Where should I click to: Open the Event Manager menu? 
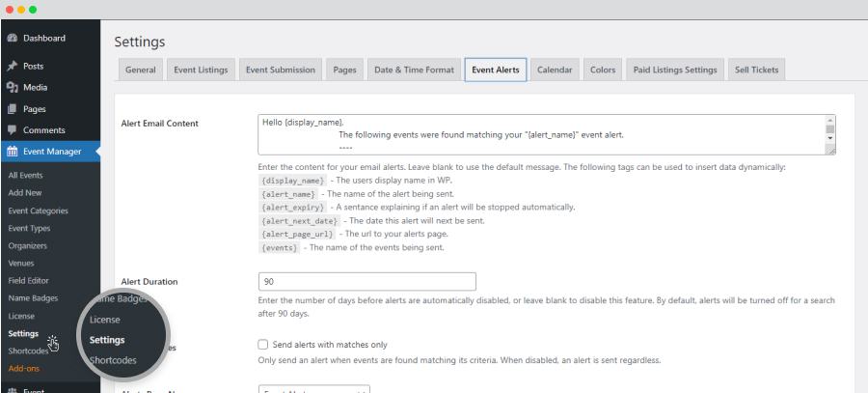(x=50, y=152)
